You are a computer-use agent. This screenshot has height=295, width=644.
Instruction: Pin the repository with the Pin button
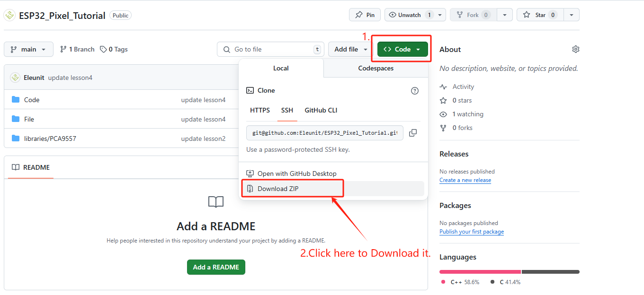[365, 15]
